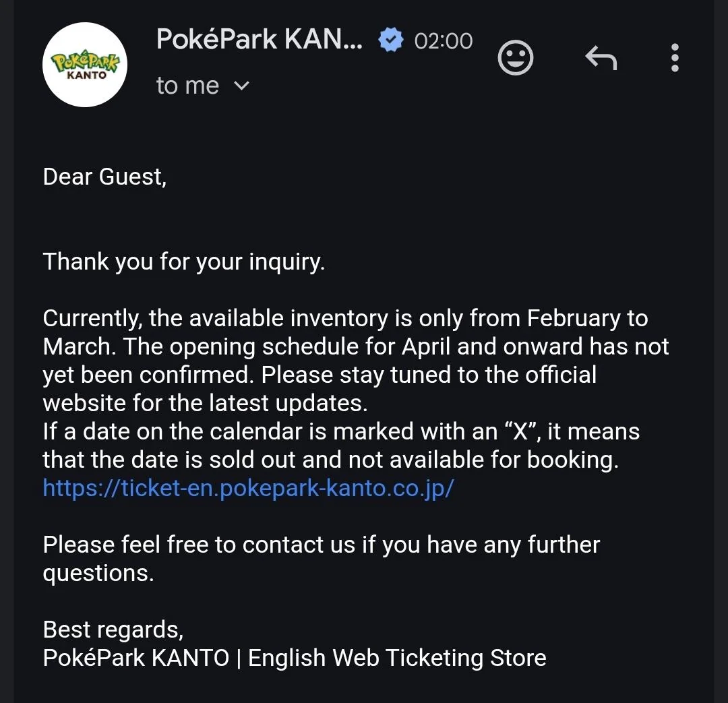
Task: Open the PokéPark KANTO sender avatar
Action: coord(85,65)
